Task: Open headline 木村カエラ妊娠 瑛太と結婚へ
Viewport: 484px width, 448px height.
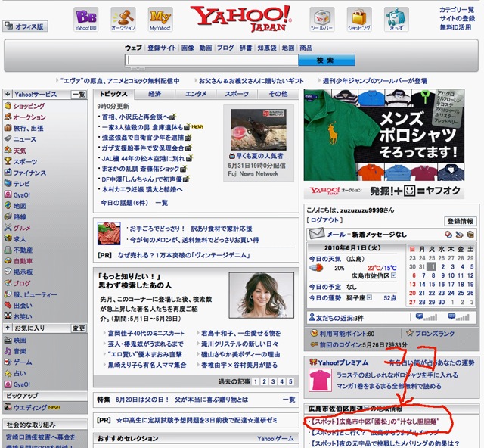Action: point(142,189)
